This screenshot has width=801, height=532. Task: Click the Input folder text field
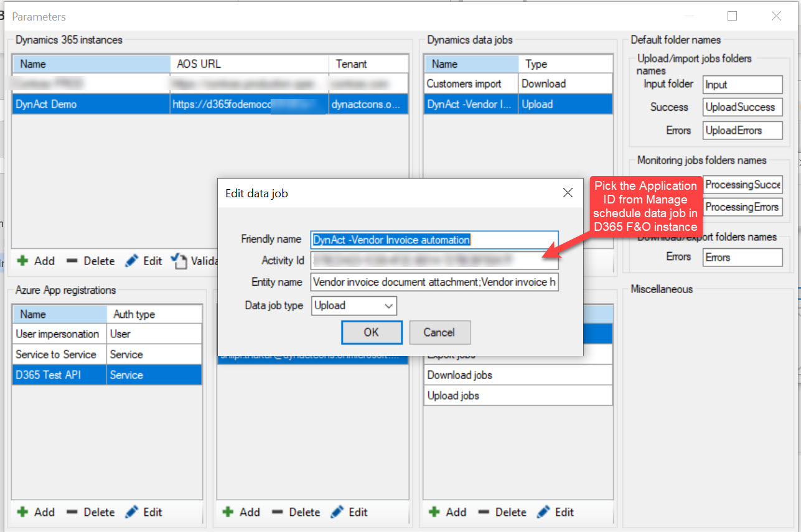[x=742, y=85]
